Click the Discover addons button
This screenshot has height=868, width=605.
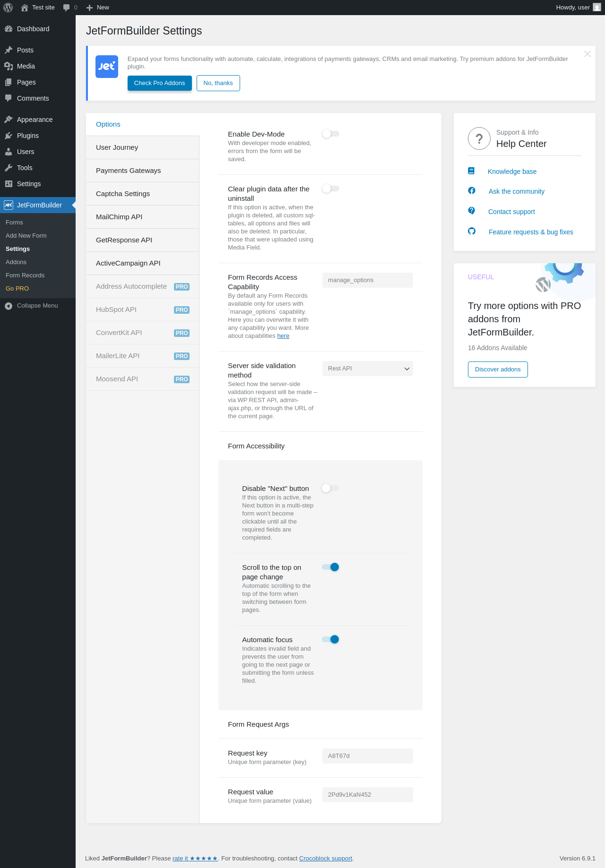click(x=498, y=370)
